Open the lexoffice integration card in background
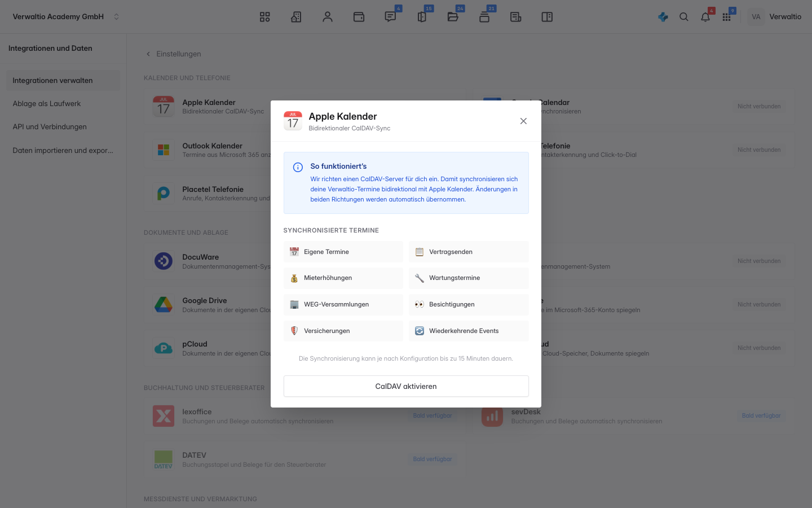 tap(304, 416)
